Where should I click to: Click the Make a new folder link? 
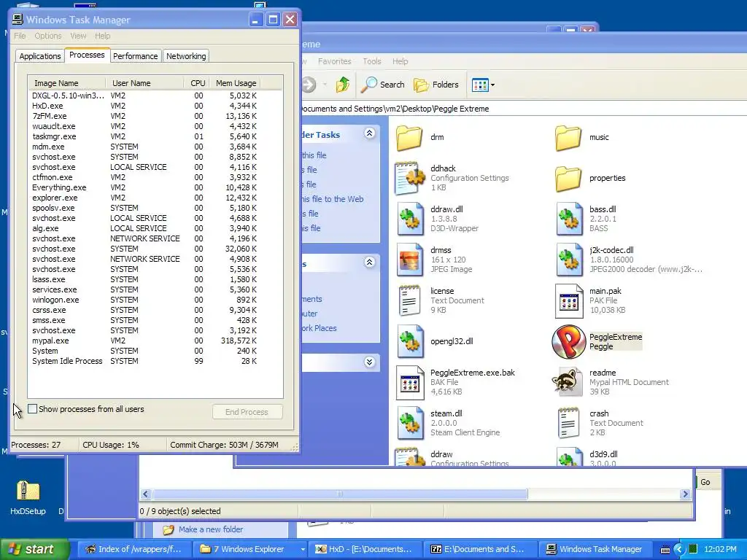click(x=211, y=529)
